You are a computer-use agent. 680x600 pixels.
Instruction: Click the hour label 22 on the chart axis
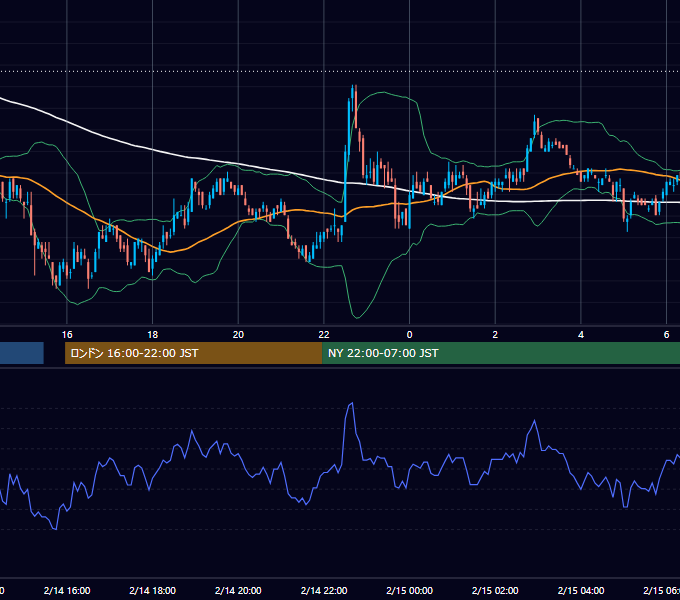click(x=324, y=335)
